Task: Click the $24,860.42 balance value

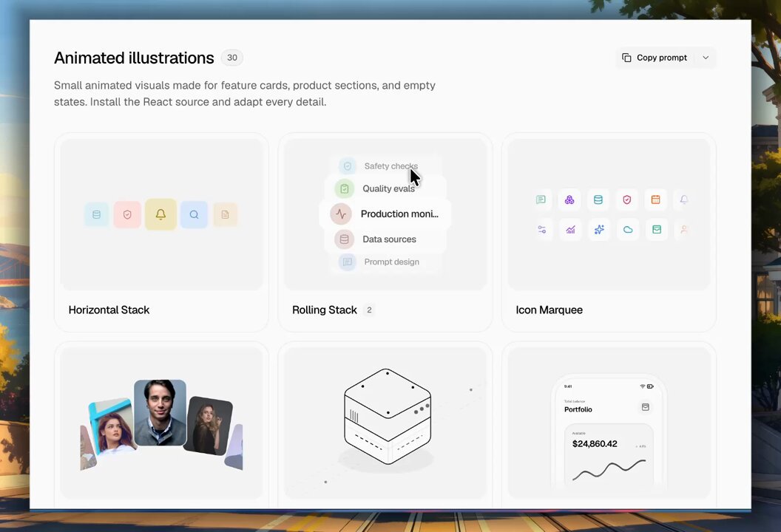Action: point(595,444)
